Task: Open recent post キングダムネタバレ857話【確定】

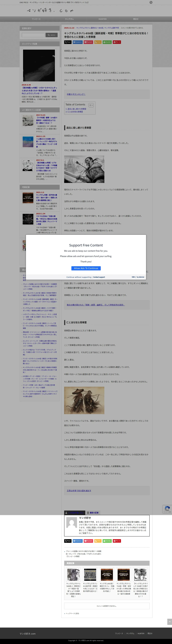Action: [x=40, y=294]
